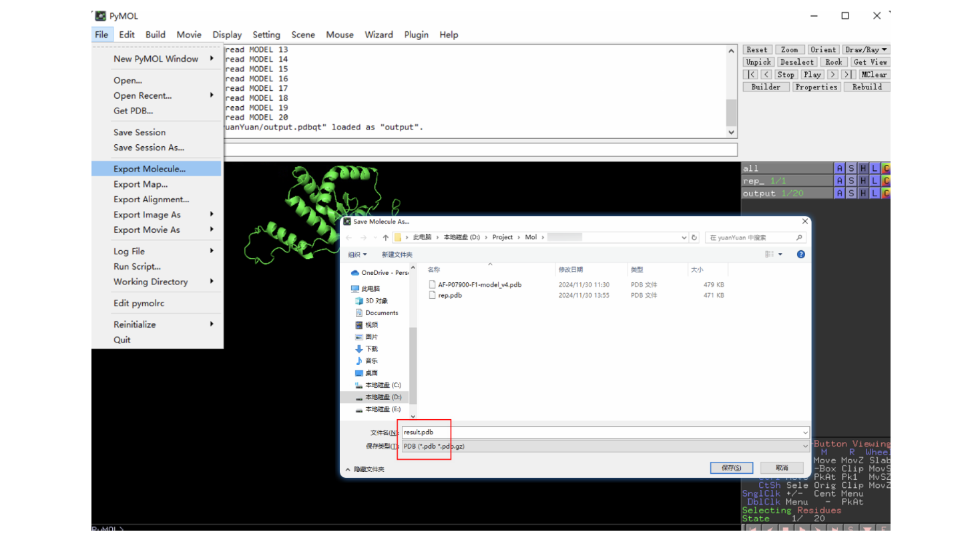The height and width of the screenshot is (542, 980).
Task: Open the L menu for output object
Action: coord(874,194)
